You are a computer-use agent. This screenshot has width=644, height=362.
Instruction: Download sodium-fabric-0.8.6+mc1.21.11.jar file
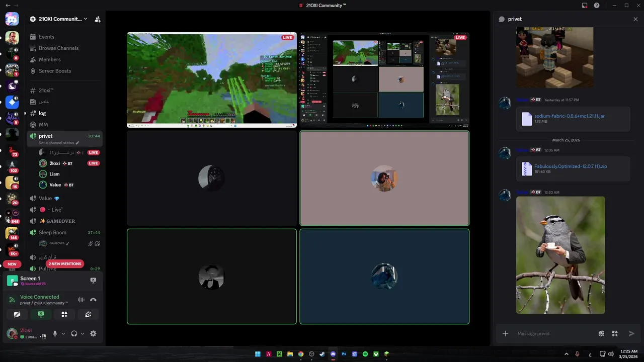[x=570, y=116]
